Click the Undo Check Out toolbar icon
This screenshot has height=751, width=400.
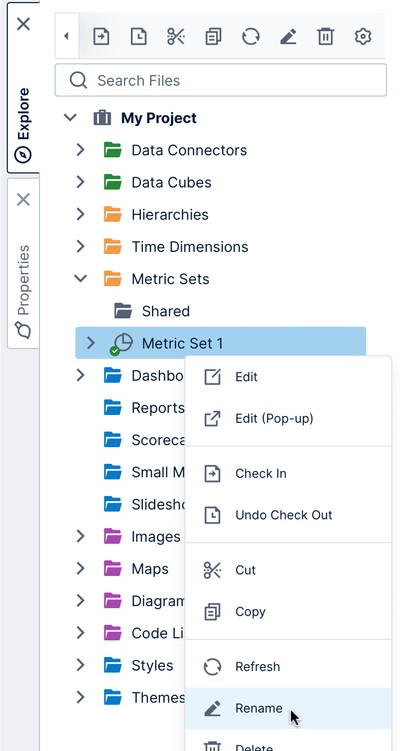tap(138, 36)
